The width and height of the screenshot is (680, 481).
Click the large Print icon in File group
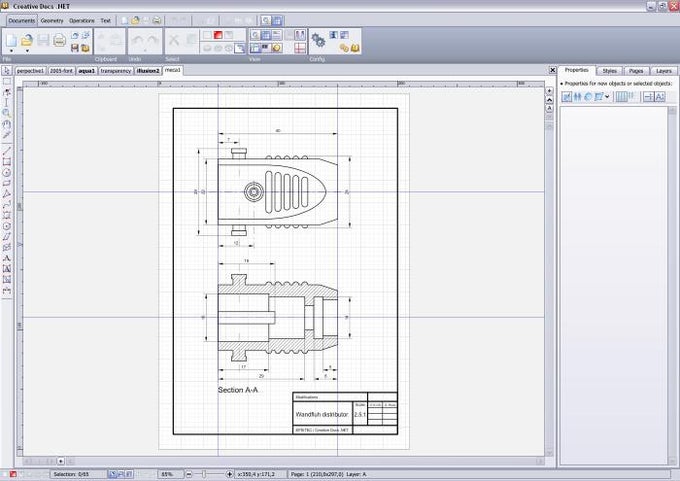pyautogui.click(x=59, y=40)
